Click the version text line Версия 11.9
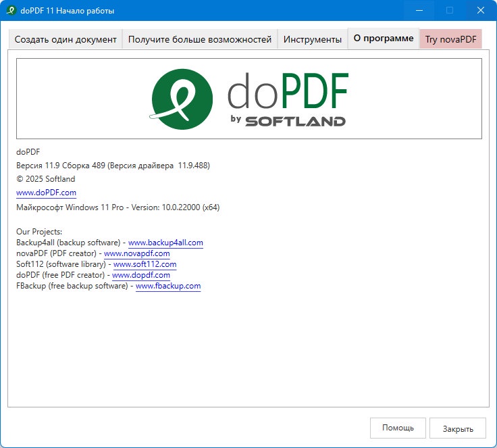 coord(113,166)
